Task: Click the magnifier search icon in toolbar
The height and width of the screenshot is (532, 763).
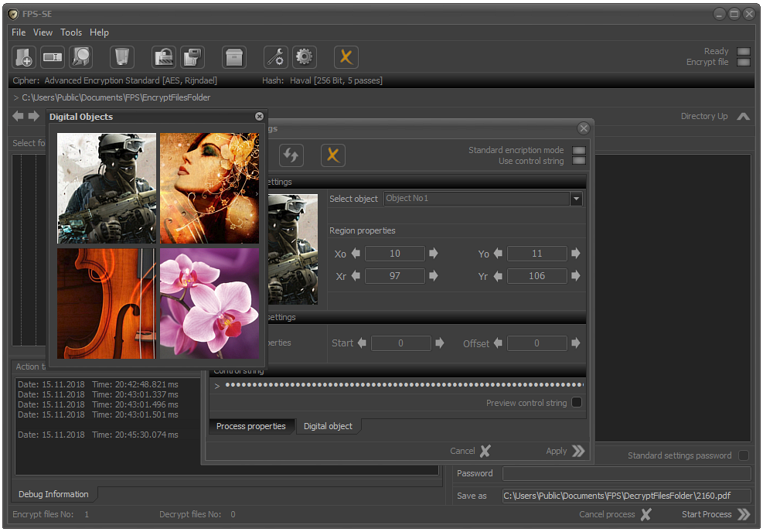Action: [80, 56]
